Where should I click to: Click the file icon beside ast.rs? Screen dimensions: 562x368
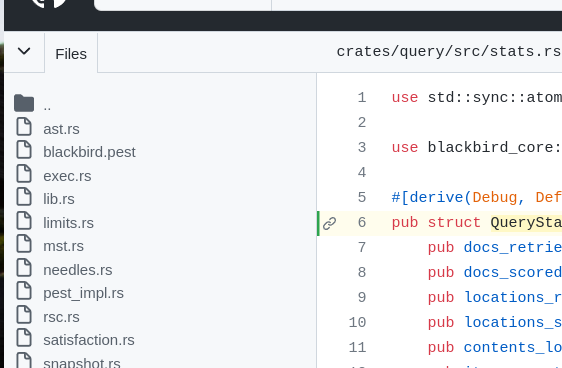[x=24, y=126]
